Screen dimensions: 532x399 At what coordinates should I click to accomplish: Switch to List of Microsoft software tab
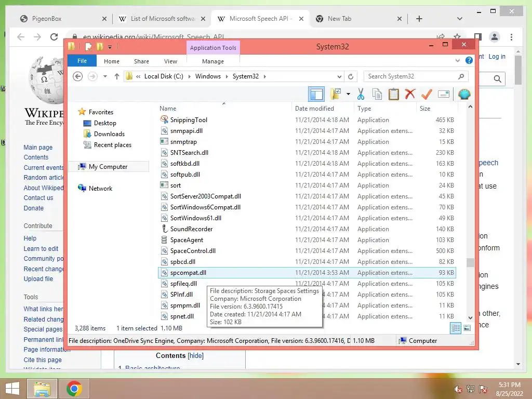point(162,19)
